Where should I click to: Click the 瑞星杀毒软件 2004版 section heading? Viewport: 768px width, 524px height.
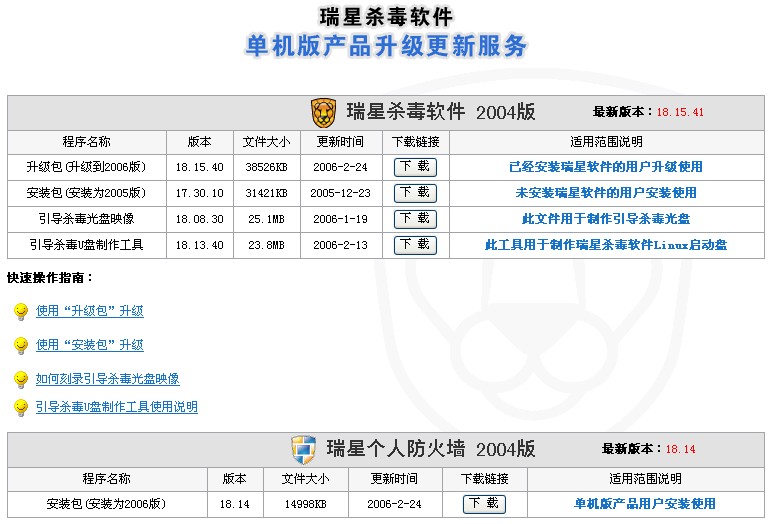pyautogui.click(x=441, y=112)
